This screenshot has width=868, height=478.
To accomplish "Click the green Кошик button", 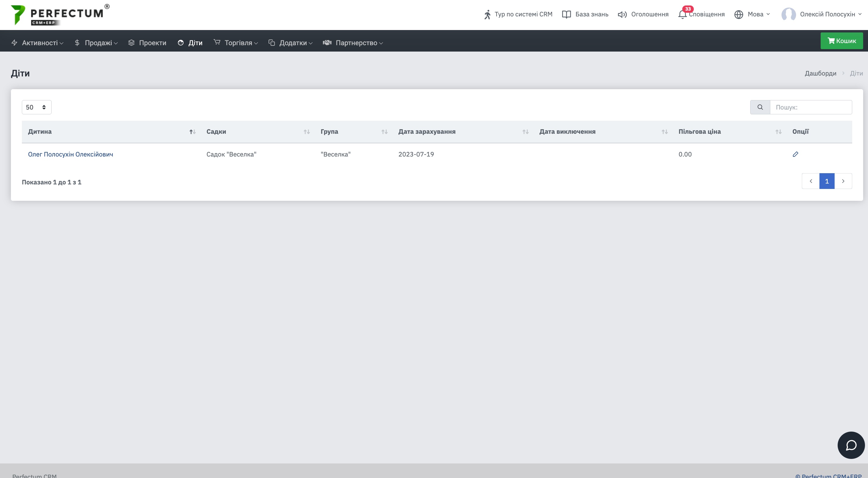I will 841,41.
